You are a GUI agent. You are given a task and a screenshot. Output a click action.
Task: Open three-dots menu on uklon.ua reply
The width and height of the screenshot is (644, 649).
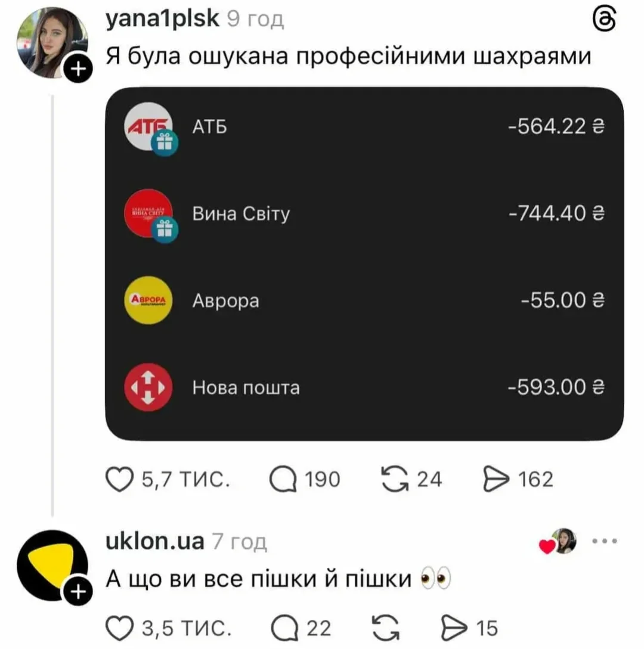(605, 541)
